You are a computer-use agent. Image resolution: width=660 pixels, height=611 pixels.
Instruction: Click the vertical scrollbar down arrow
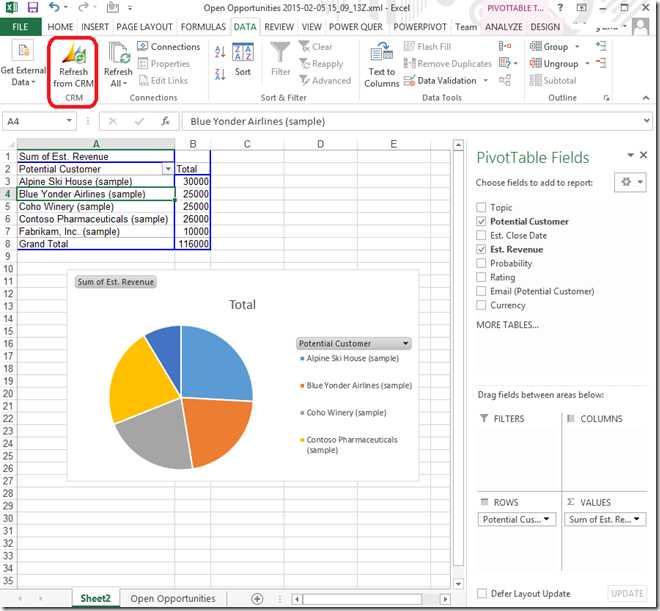(458, 584)
